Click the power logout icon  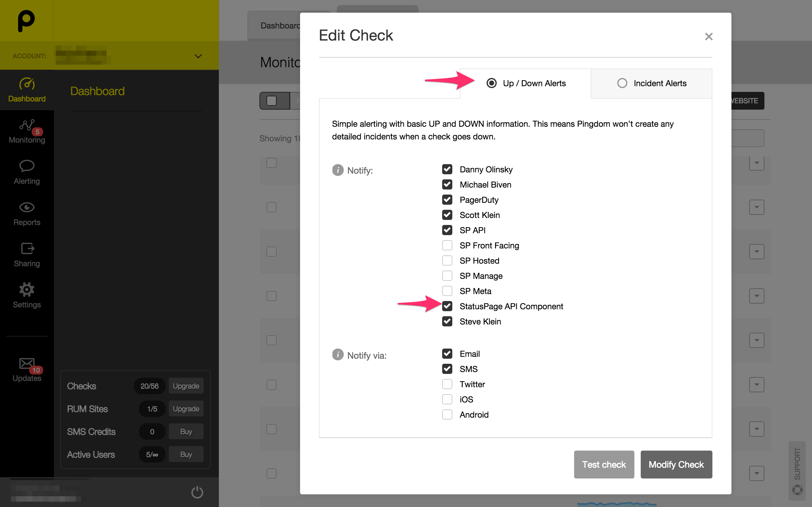[x=197, y=492]
